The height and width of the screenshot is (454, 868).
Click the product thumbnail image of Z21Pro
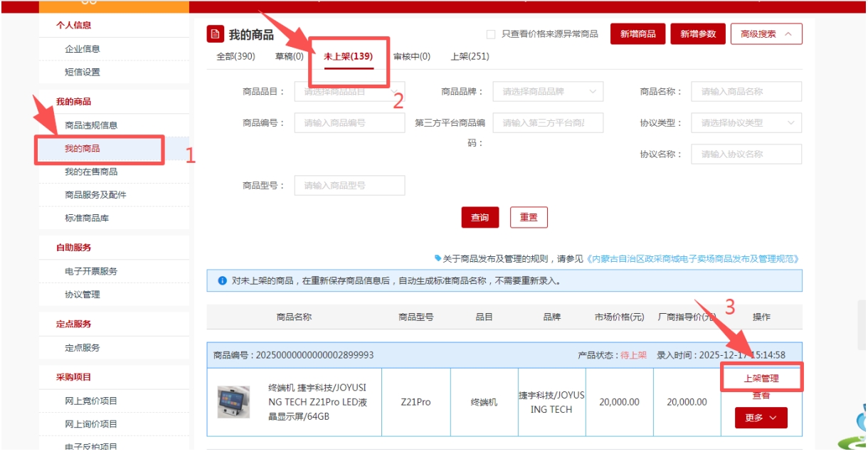[233, 402]
